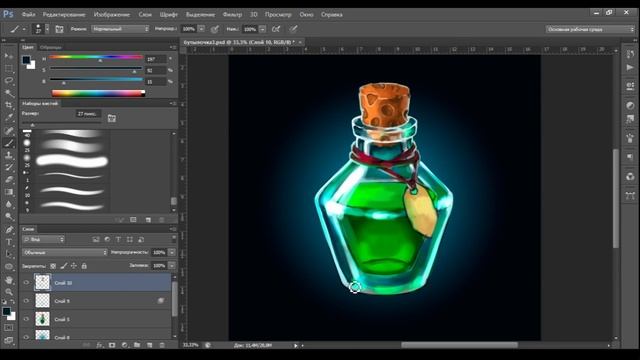Click the brush size input field
Image resolution: width=640 pixels, height=360 pixels.
(x=88, y=114)
